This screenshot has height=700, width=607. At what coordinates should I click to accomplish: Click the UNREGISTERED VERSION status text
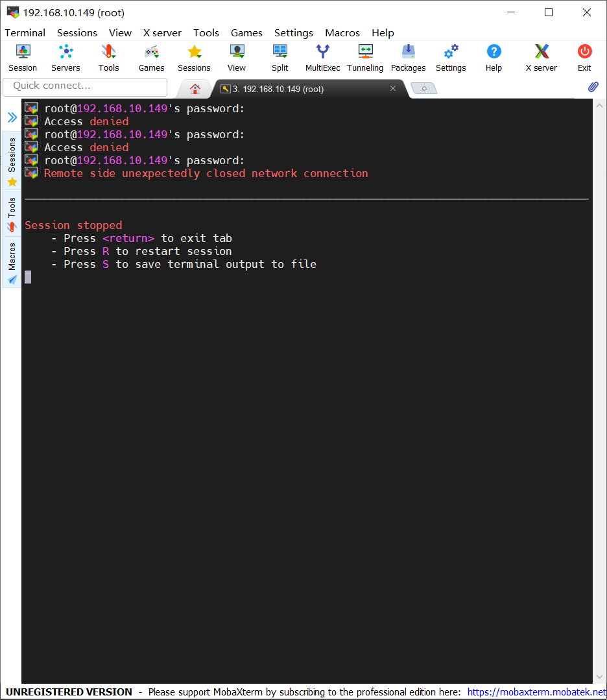point(69,692)
